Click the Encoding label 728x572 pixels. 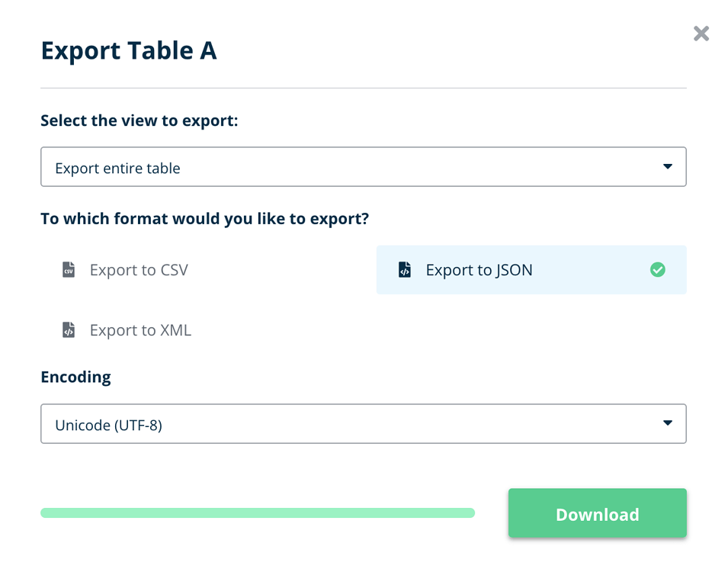(x=76, y=378)
